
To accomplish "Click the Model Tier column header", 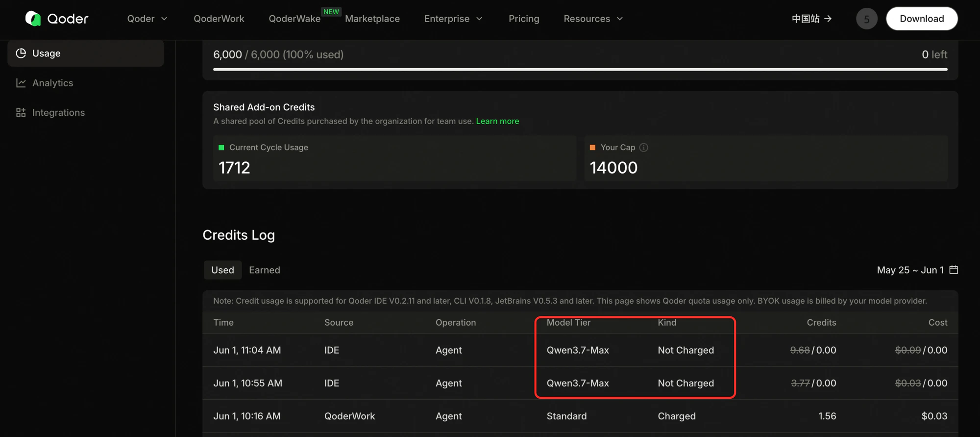I will tap(568, 322).
